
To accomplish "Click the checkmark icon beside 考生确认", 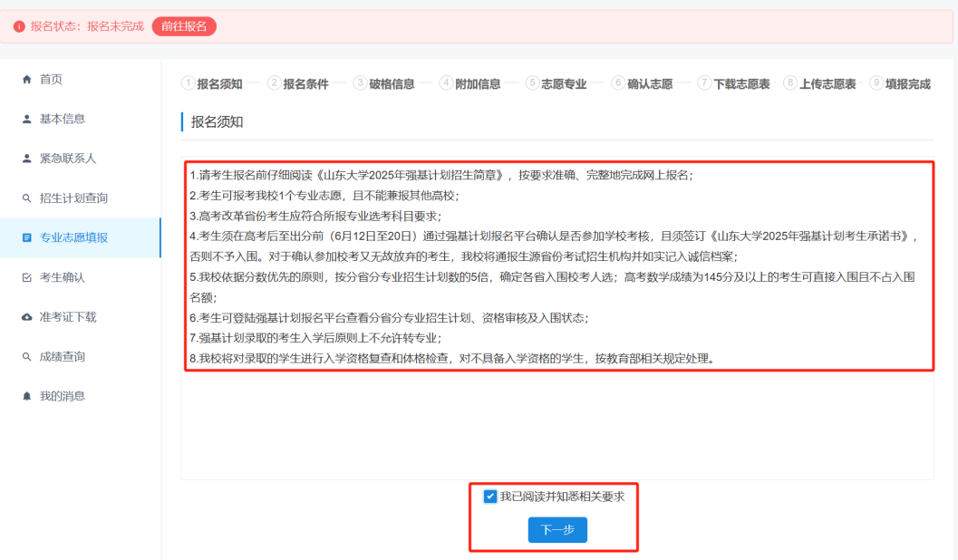I will (x=27, y=277).
